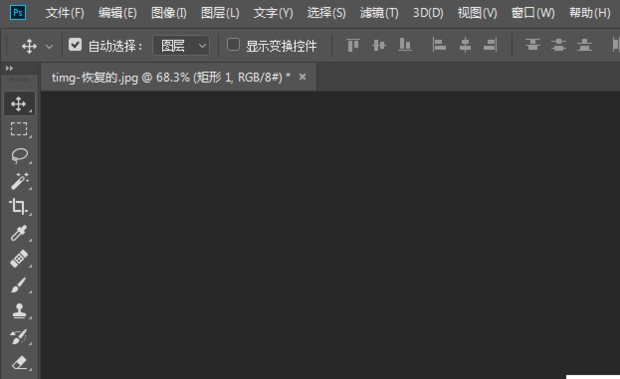
Task: Open the 窗口(W) menu
Action: pyautogui.click(x=533, y=13)
